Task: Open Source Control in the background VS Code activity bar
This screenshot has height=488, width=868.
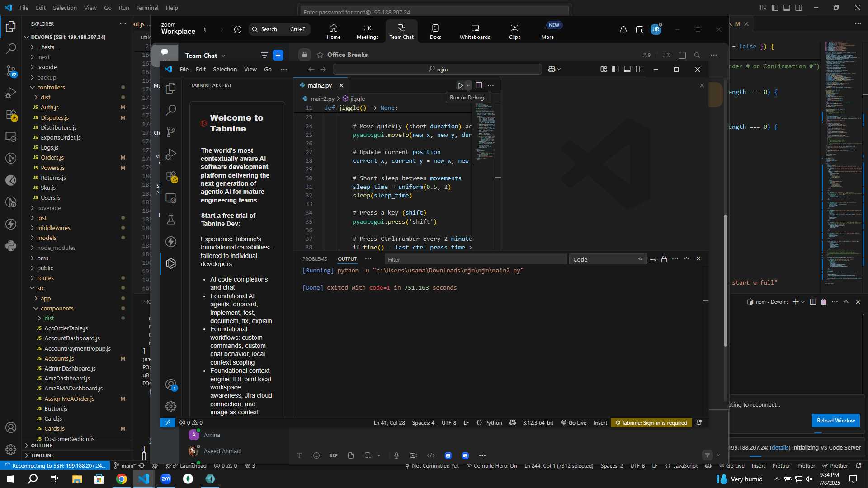Action: point(11,70)
